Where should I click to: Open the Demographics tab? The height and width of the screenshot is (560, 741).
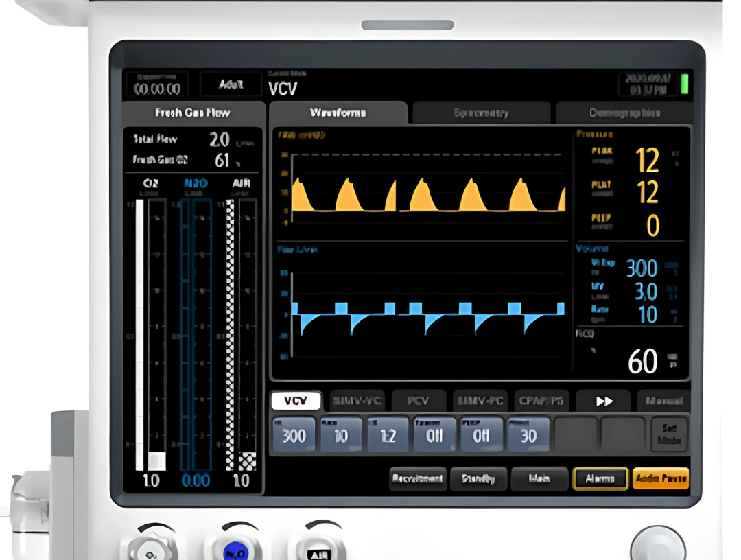624,113
